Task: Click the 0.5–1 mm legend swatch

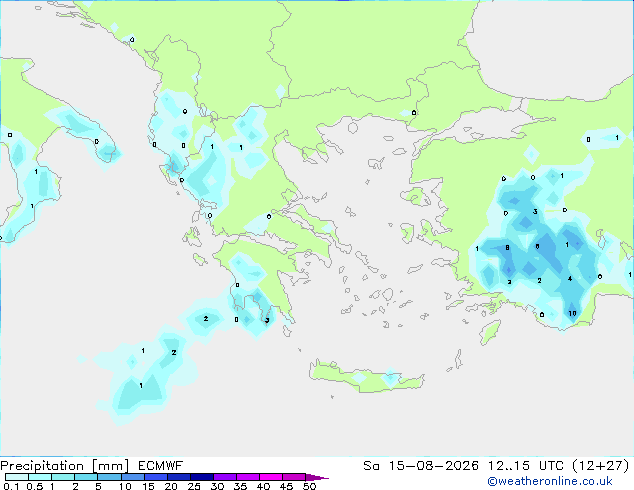Action: [x=40, y=477]
